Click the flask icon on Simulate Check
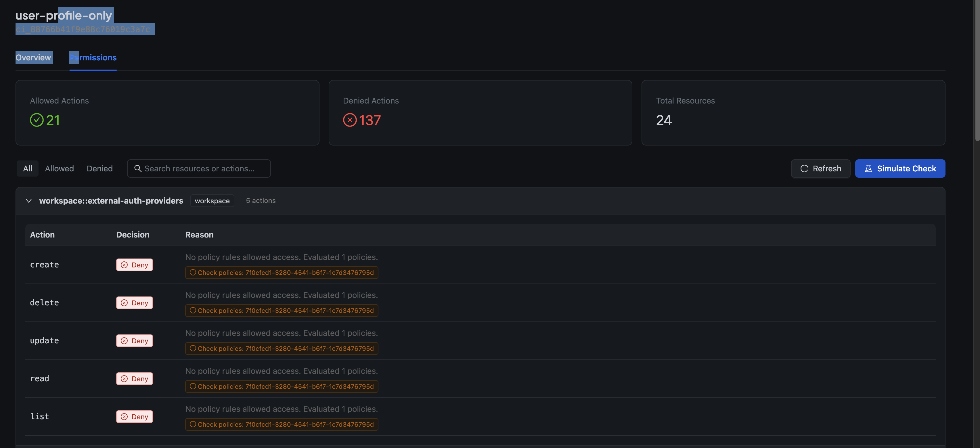 pos(868,169)
